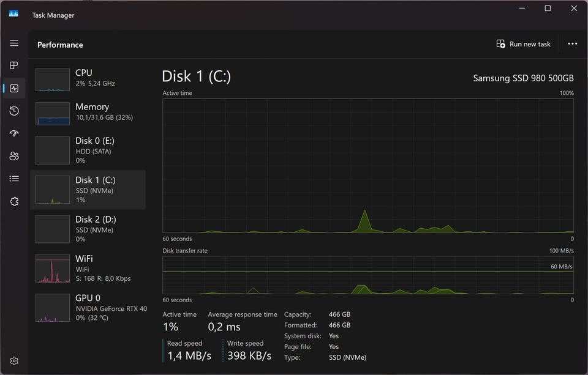Close the Task Manager window

click(574, 8)
